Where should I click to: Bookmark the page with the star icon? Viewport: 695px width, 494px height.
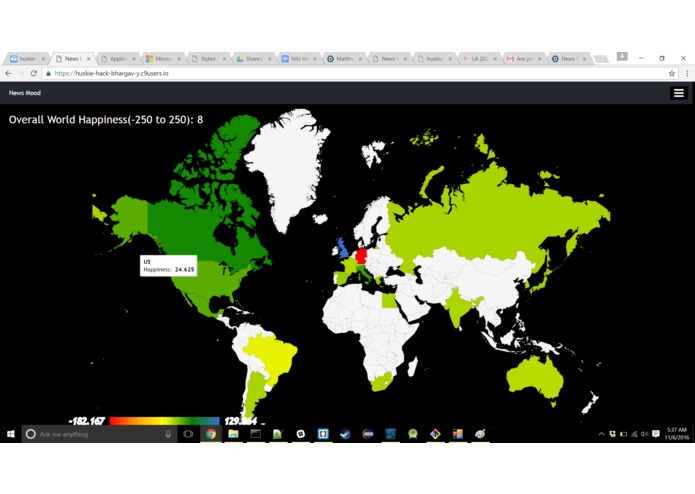(672, 74)
